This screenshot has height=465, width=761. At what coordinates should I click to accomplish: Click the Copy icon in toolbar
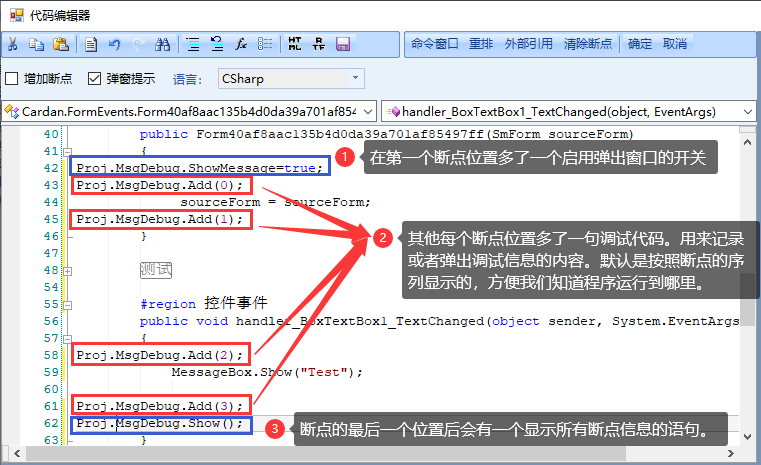37,44
